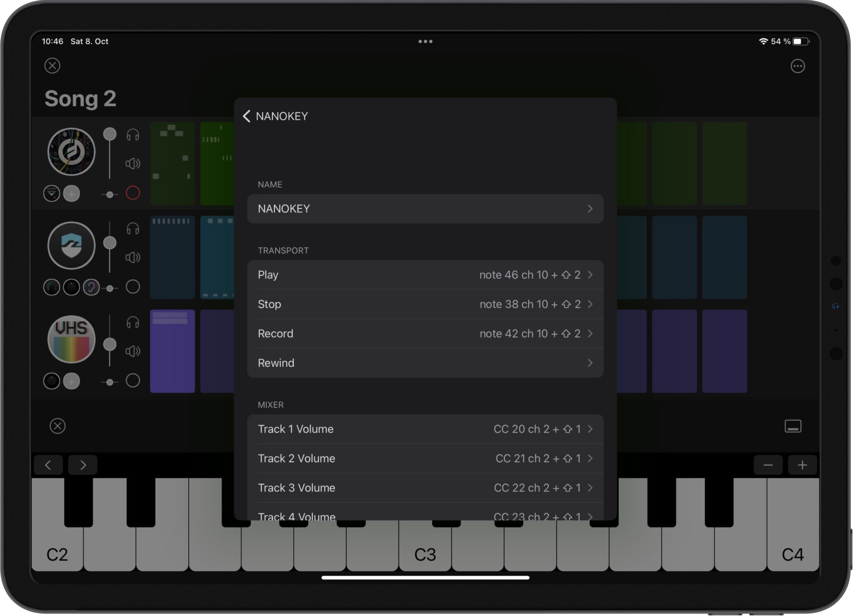Open second track's third effect plugin

point(91,287)
